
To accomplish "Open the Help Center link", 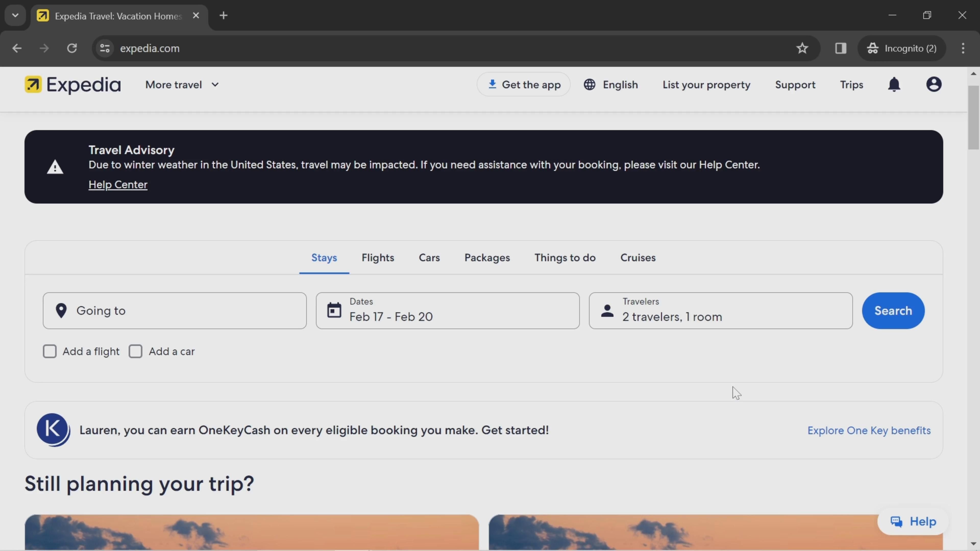I will click(x=118, y=184).
